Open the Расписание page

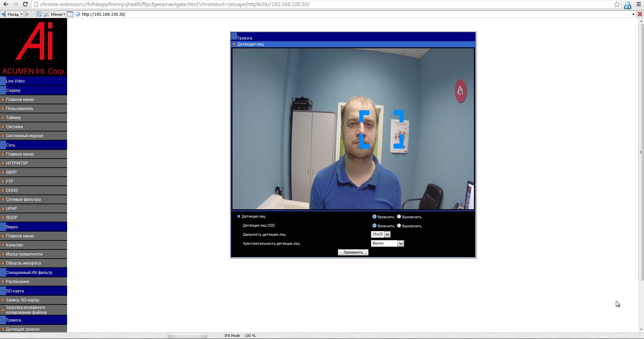coord(34,282)
